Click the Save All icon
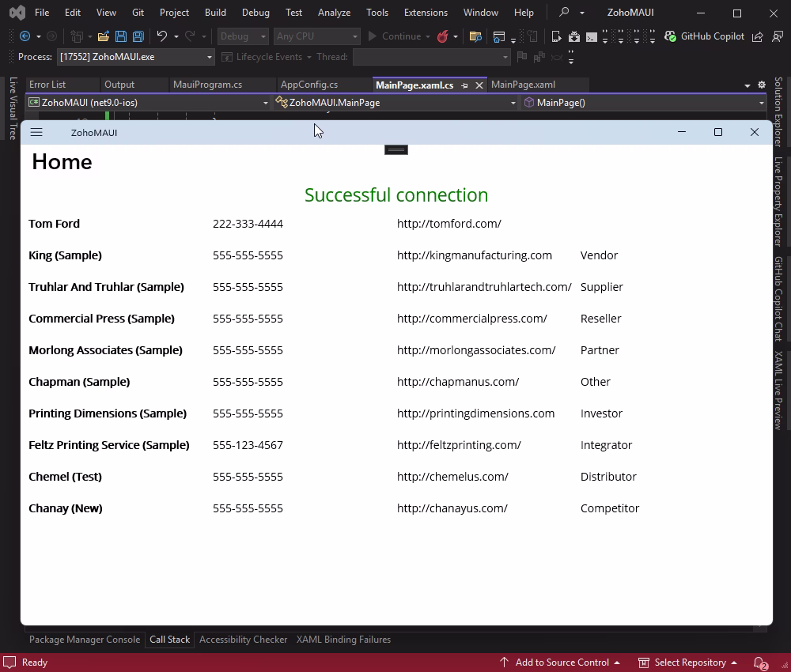 [138, 36]
